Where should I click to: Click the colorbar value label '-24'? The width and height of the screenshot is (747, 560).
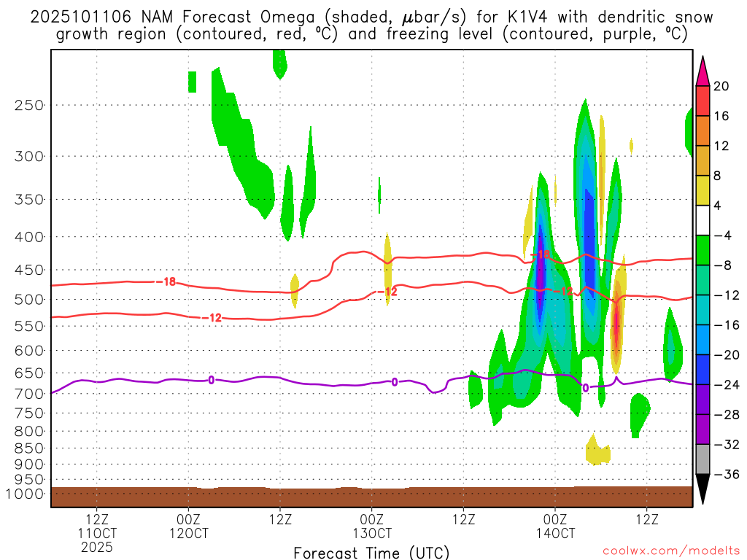[x=727, y=385]
